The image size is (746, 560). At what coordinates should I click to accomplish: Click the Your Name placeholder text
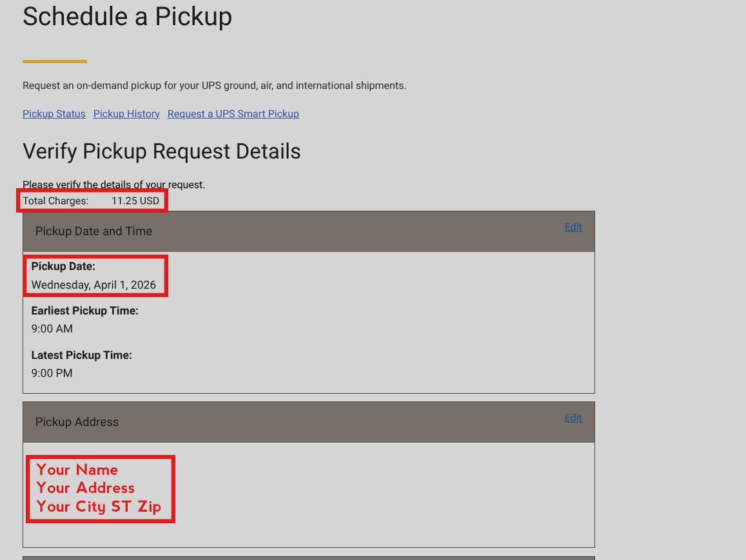click(77, 470)
